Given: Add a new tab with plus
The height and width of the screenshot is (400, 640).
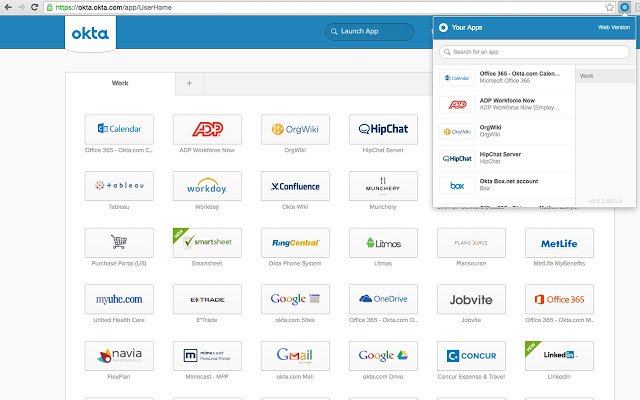Looking at the screenshot, I should [x=189, y=83].
